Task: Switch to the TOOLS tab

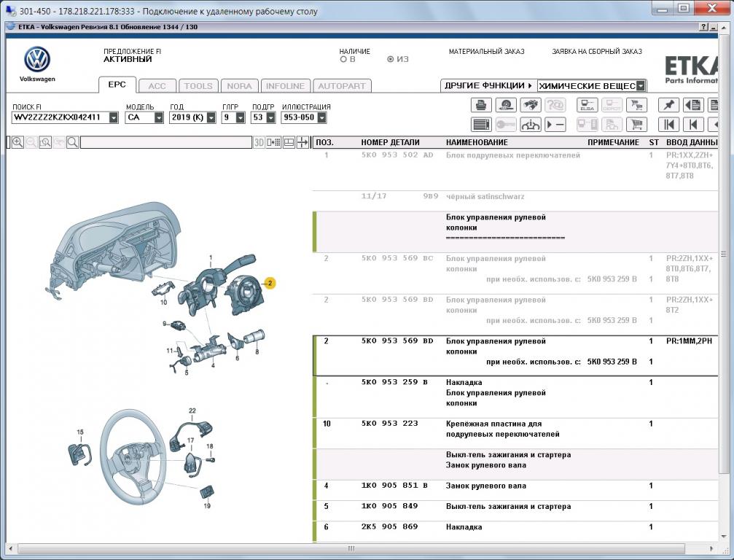Action: point(198,86)
